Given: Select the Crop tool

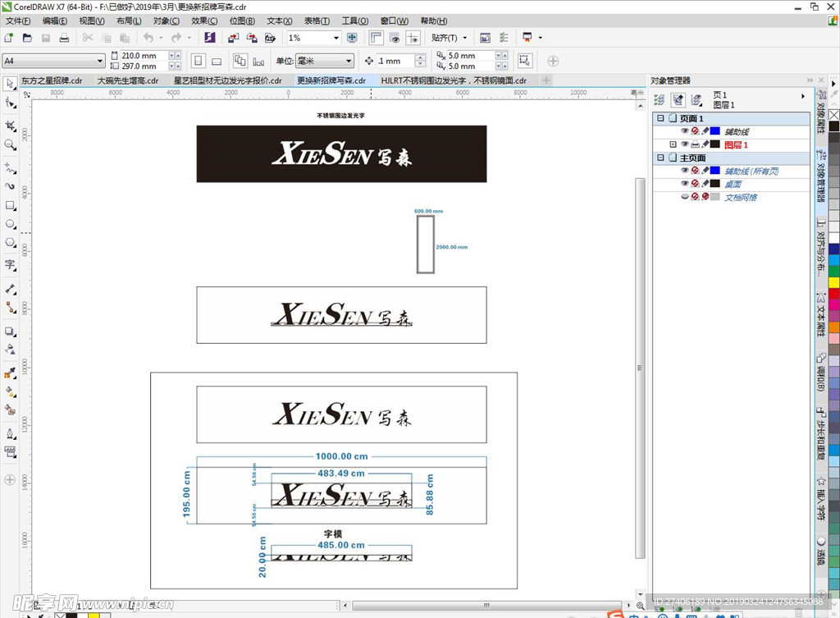Looking at the screenshot, I should pyautogui.click(x=10, y=125).
